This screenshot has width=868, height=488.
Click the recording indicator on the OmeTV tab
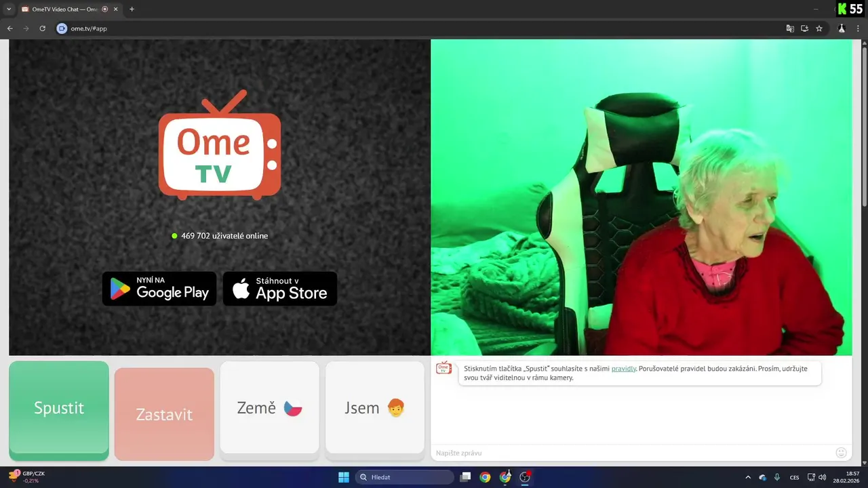click(x=104, y=9)
